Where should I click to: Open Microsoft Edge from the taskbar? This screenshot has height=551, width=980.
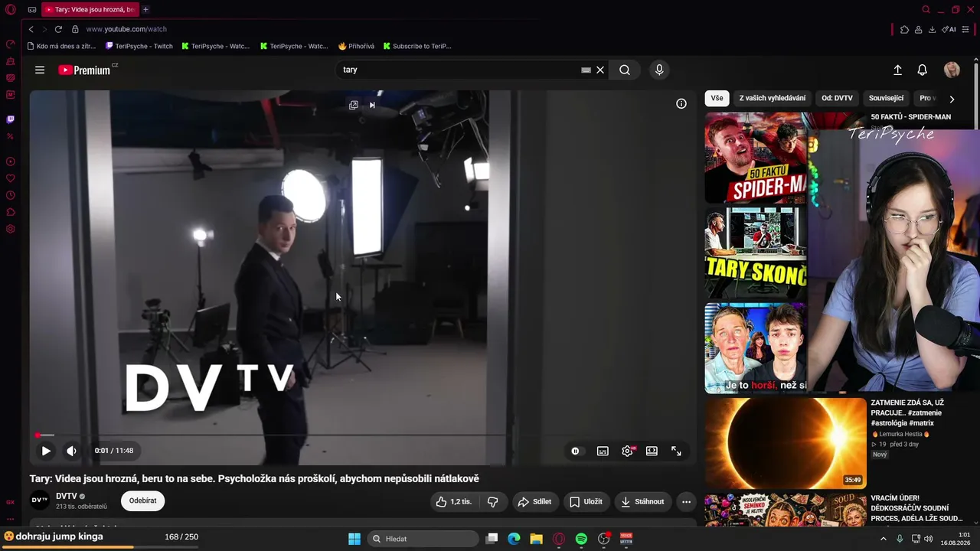(x=514, y=539)
